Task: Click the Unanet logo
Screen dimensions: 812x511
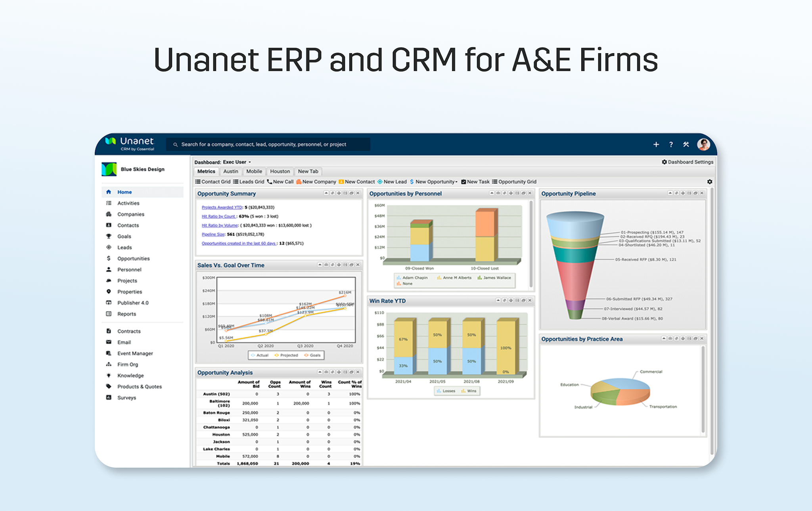Action: pos(130,144)
